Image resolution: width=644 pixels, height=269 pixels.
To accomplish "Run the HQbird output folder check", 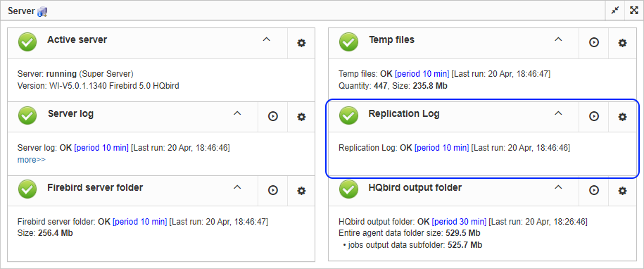I will pos(594,191).
